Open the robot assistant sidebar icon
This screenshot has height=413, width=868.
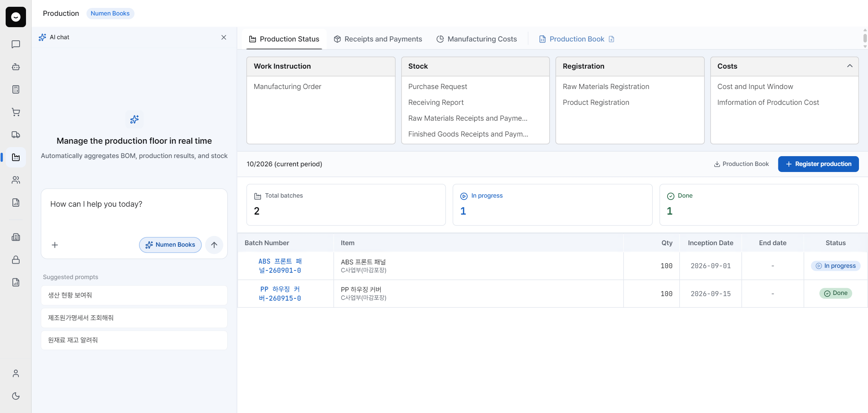coord(16,67)
